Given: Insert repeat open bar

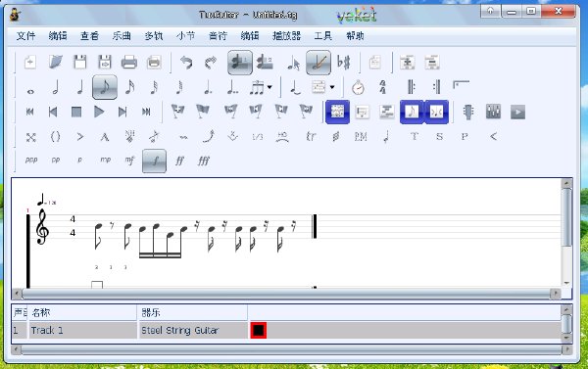Looking at the screenshot, I should (x=412, y=87).
